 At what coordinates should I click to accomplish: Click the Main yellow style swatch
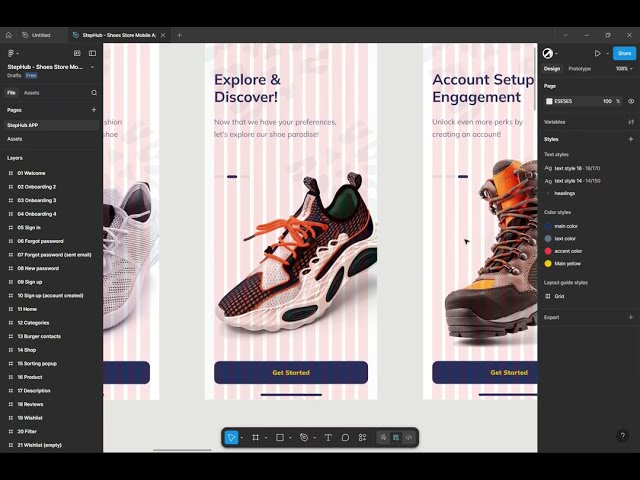coord(548,264)
